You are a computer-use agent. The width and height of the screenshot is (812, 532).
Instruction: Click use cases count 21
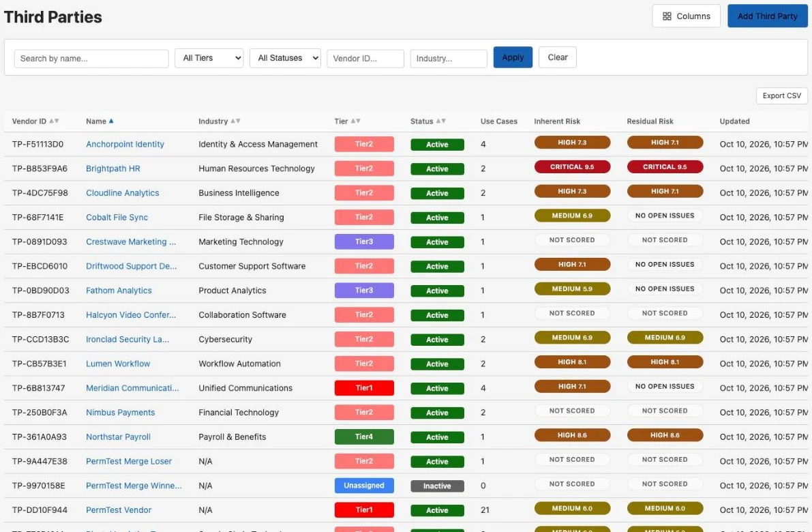pos(485,509)
